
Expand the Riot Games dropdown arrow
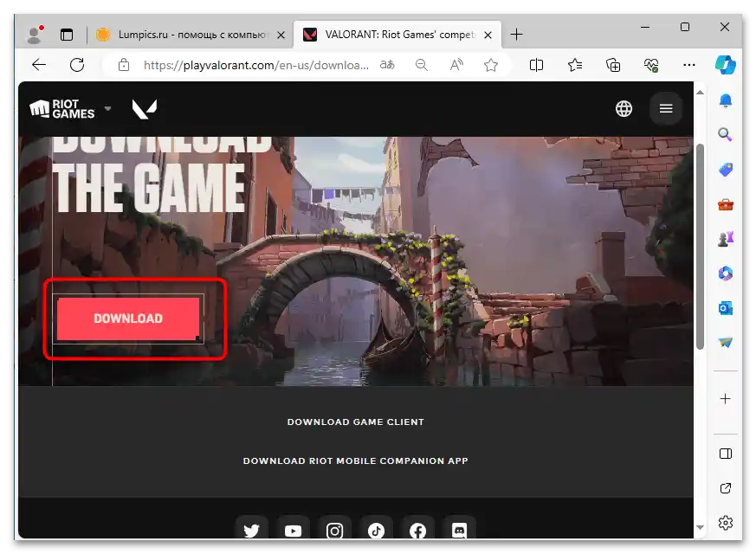pos(108,108)
